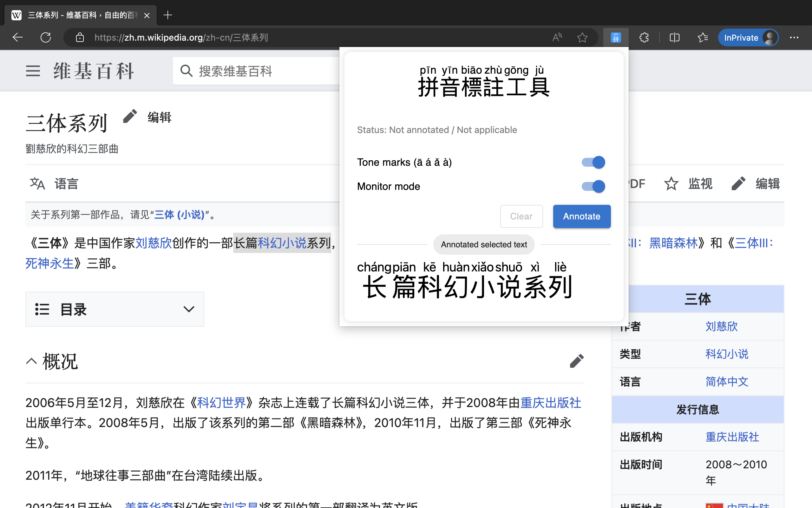Click the 三体 infobox header
812x508 pixels.
[x=698, y=299]
